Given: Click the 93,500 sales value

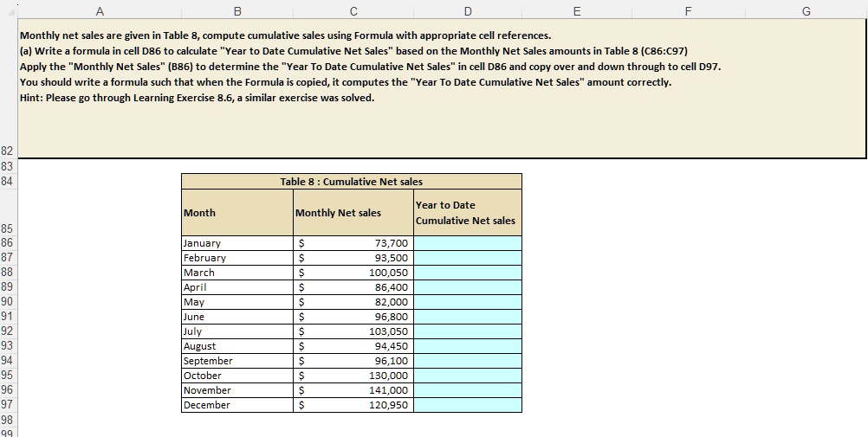Looking at the screenshot, I should (x=353, y=258).
